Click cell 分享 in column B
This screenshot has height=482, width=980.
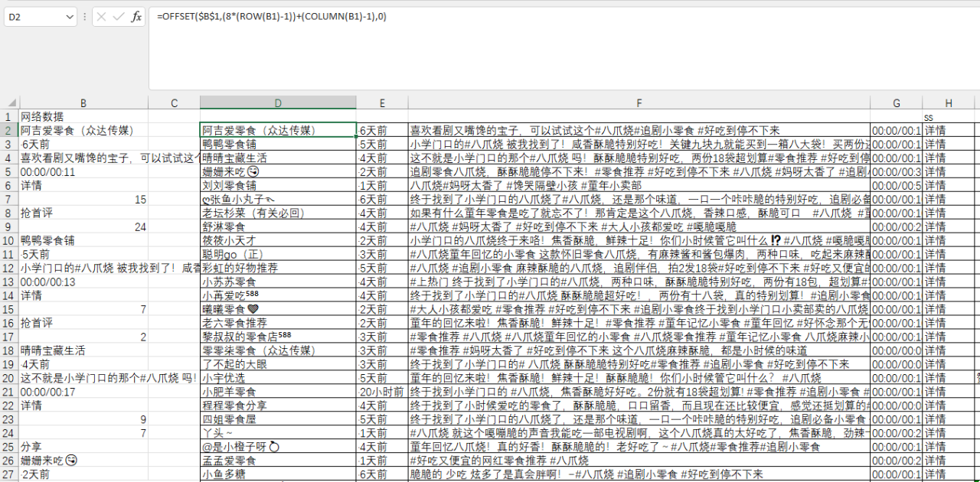pos(83,448)
